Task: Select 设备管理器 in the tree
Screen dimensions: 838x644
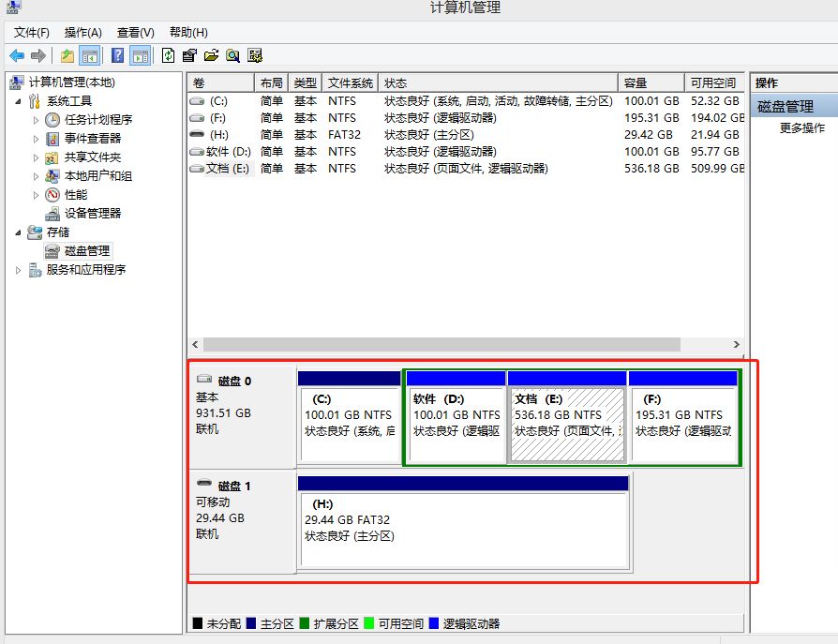Action: point(93,213)
